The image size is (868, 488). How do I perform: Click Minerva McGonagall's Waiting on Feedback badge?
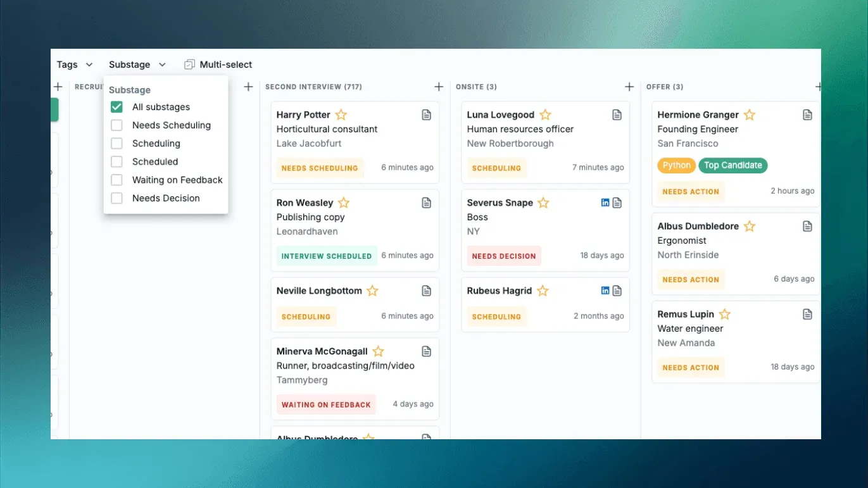pyautogui.click(x=326, y=404)
